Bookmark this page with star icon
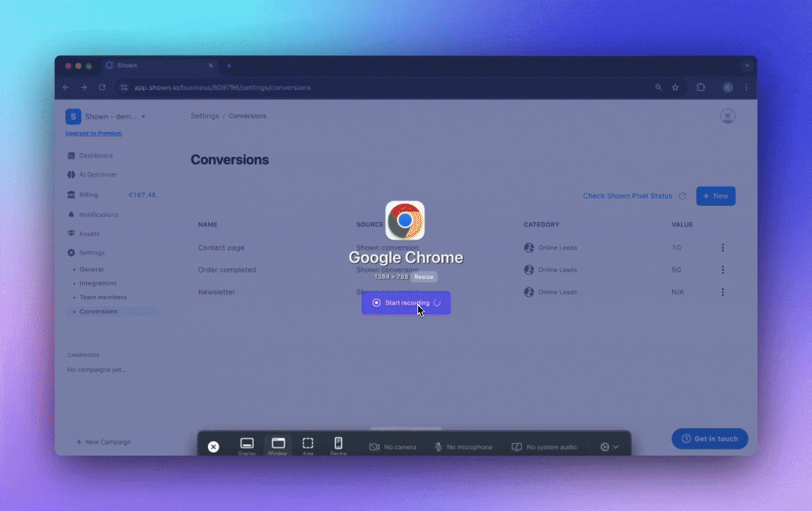The image size is (812, 511). coord(675,87)
